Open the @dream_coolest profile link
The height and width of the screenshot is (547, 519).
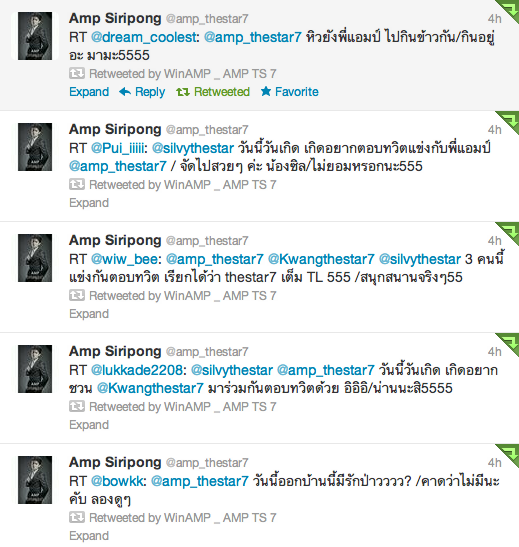(145, 37)
